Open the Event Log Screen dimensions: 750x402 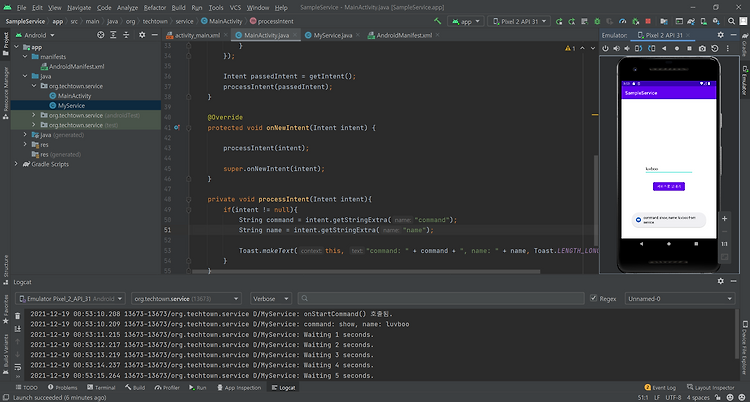pyautogui.click(x=660, y=388)
